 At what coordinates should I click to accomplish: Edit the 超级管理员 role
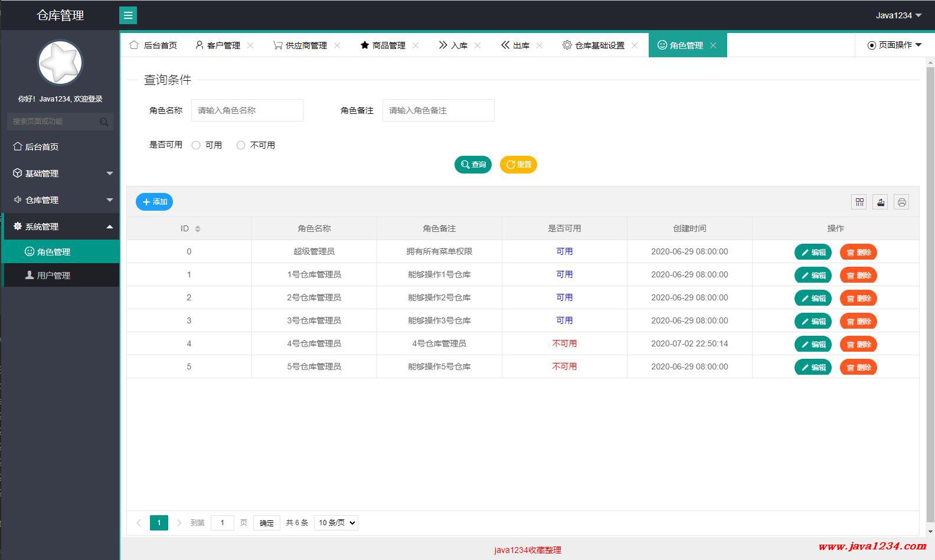813,252
